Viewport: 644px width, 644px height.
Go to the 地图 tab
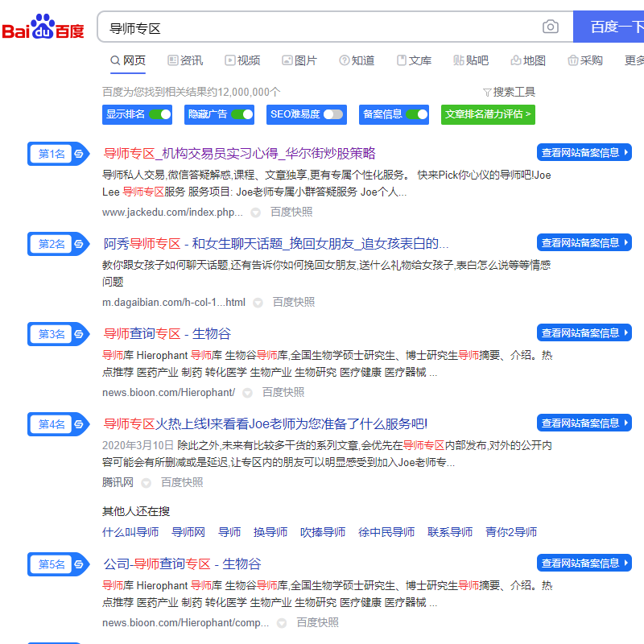(528, 61)
